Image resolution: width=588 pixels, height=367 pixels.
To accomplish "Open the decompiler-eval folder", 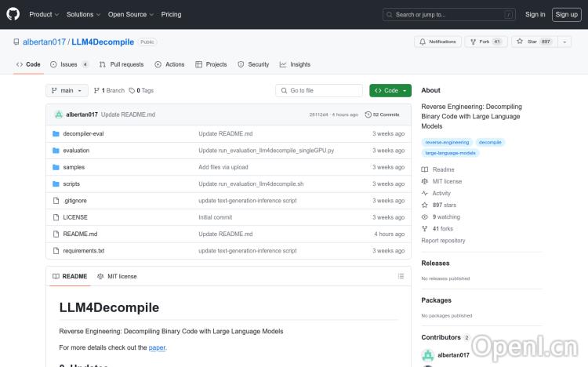I will click(x=83, y=133).
